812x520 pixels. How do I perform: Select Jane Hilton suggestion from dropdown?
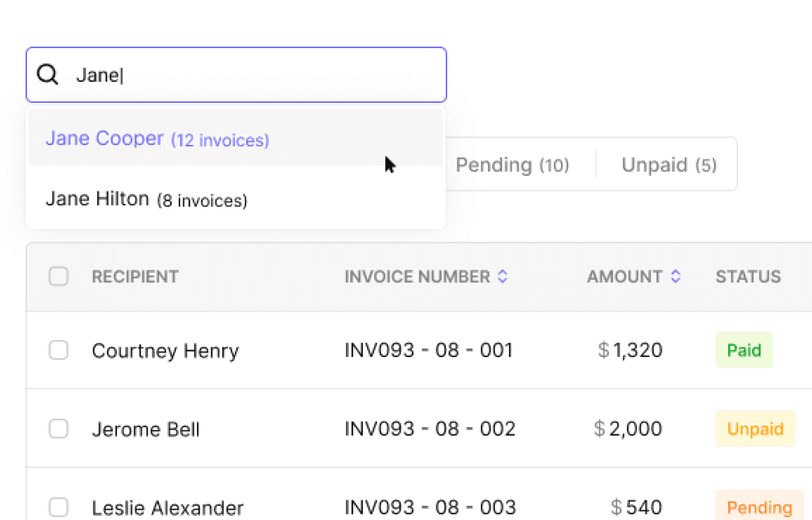pyautogui.click(x=146, y=199)
